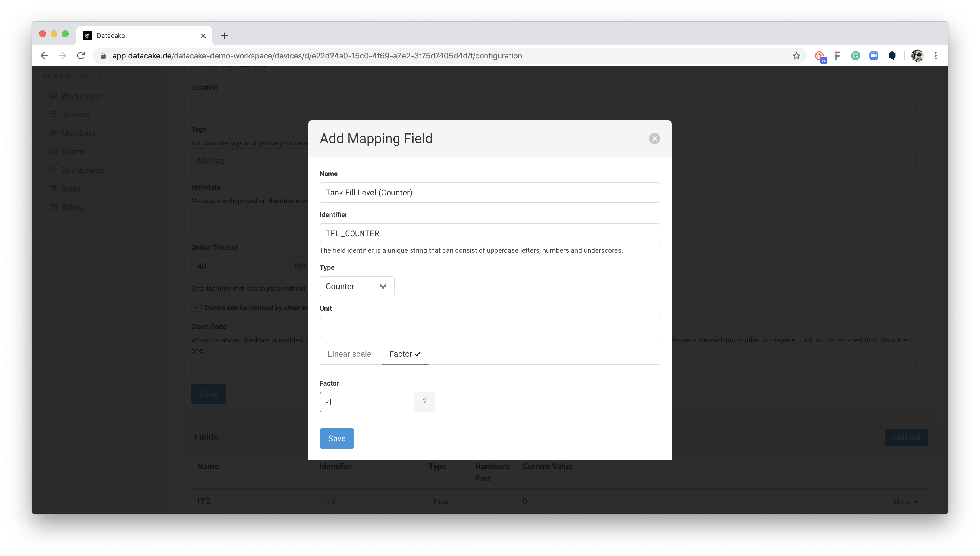Click the browser forward arrow
This screenshot has height=556, width=980.
tap(62, 55)
